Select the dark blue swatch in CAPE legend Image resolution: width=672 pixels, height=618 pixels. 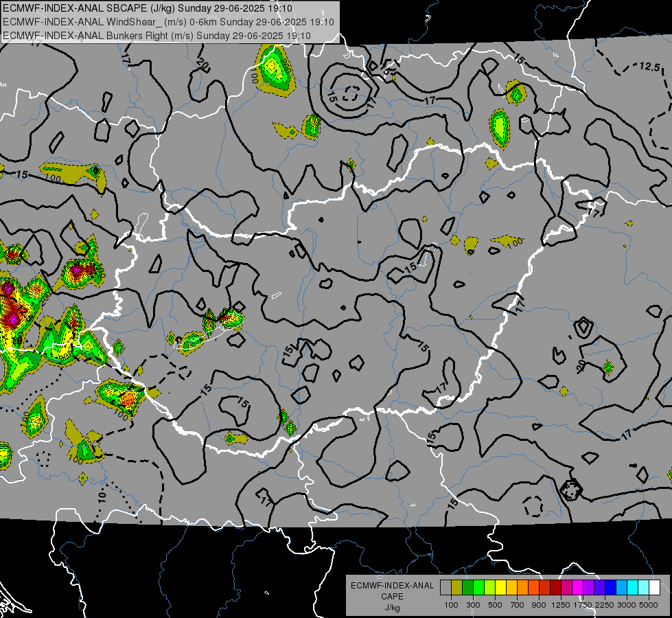coord(611,588)
